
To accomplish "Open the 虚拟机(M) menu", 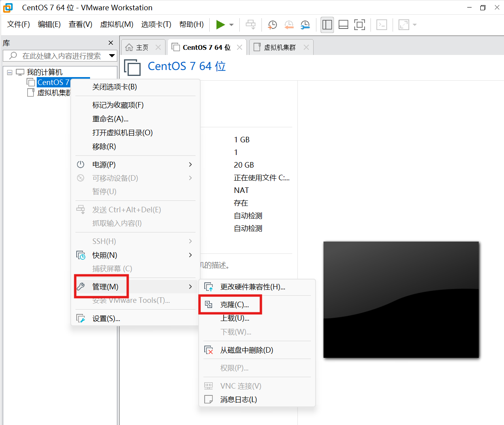I will click(x=117, y=25).
